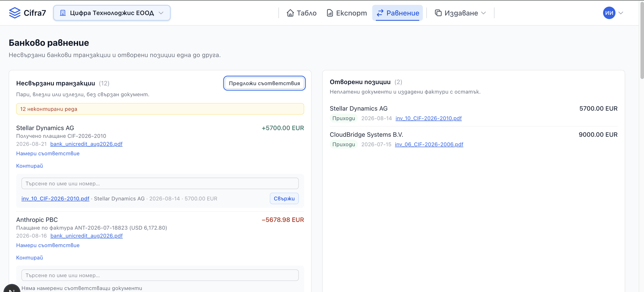Click Контирай under Stellar Dynamics AG transaction
The width and height of the screenshot is (644, 292).
click(29, 166)
